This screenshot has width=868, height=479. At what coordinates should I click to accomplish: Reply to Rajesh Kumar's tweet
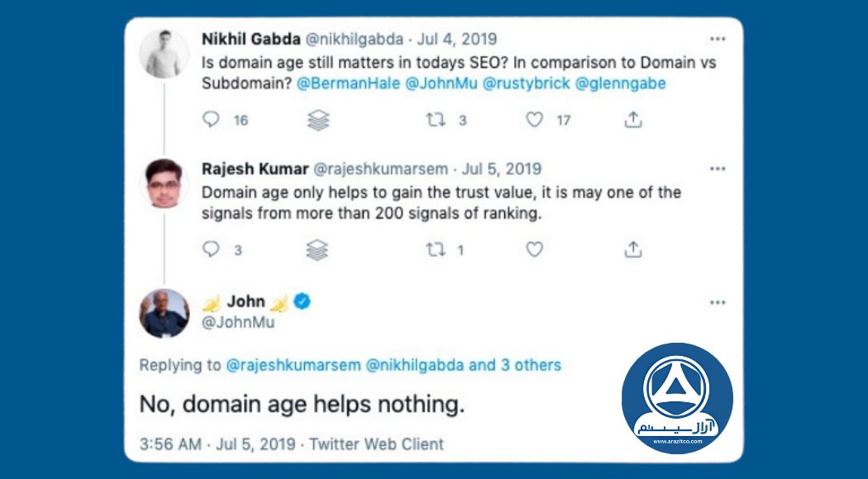tap(212, 249)
